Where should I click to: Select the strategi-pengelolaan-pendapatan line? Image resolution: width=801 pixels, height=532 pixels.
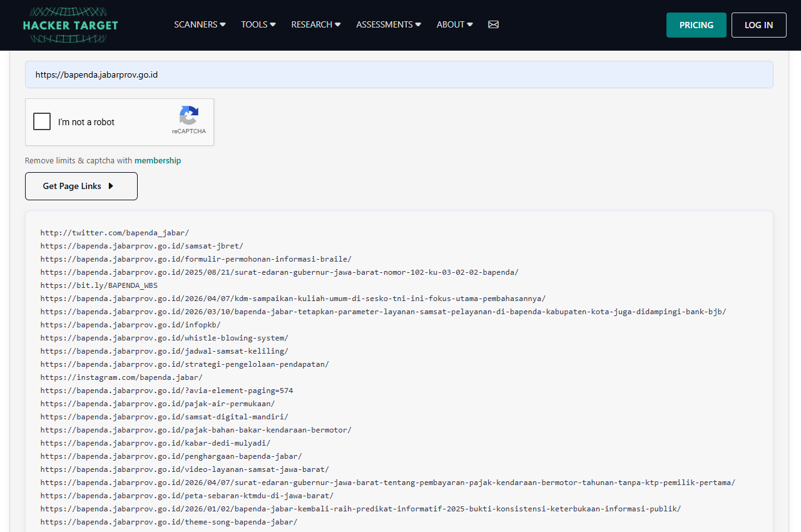pos(185,364)
